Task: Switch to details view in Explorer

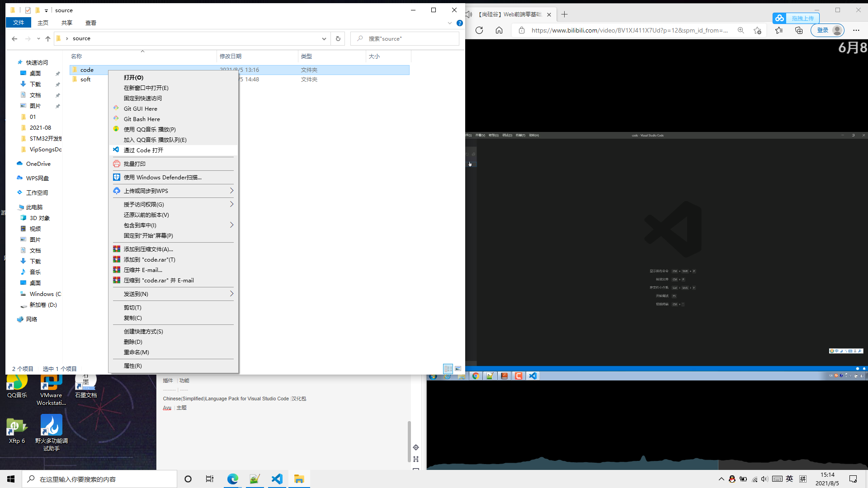Action: (x=448, y=369)
